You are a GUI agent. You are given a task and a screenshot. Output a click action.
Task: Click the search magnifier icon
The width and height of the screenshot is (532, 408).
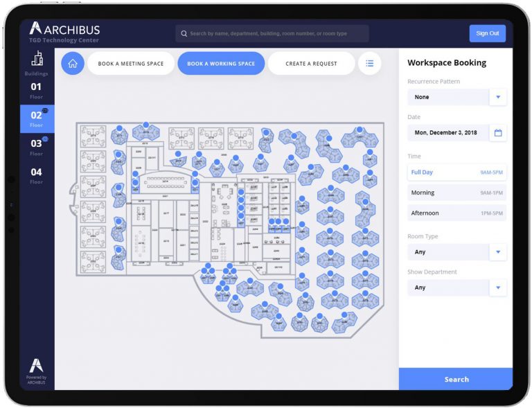tap(184, 33)
